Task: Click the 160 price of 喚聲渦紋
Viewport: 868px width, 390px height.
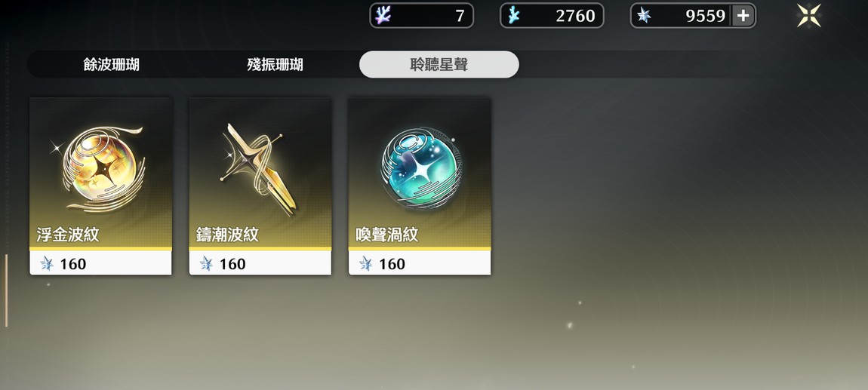Action: click(392, 264)
